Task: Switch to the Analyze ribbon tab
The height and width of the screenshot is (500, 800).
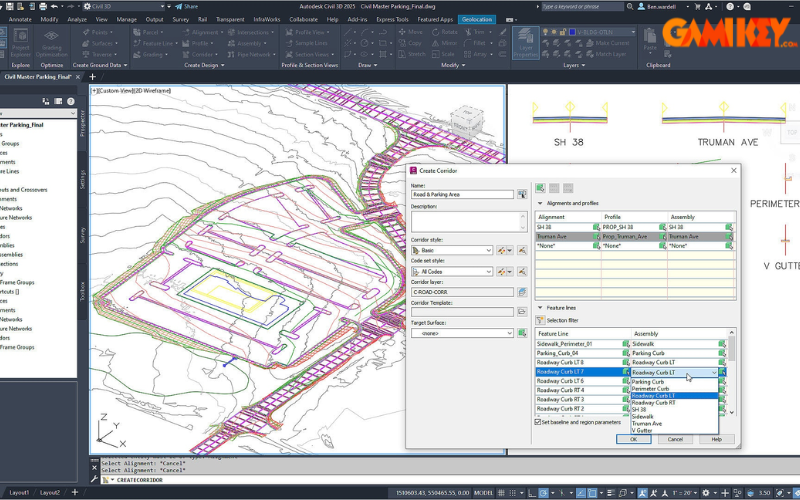Action: point(77,19)
